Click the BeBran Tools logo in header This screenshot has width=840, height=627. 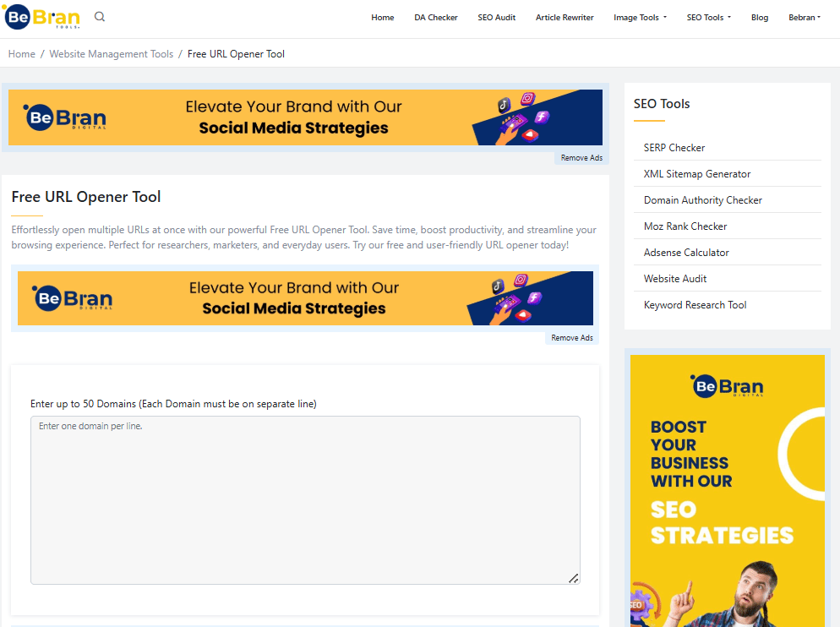(41, 17)
